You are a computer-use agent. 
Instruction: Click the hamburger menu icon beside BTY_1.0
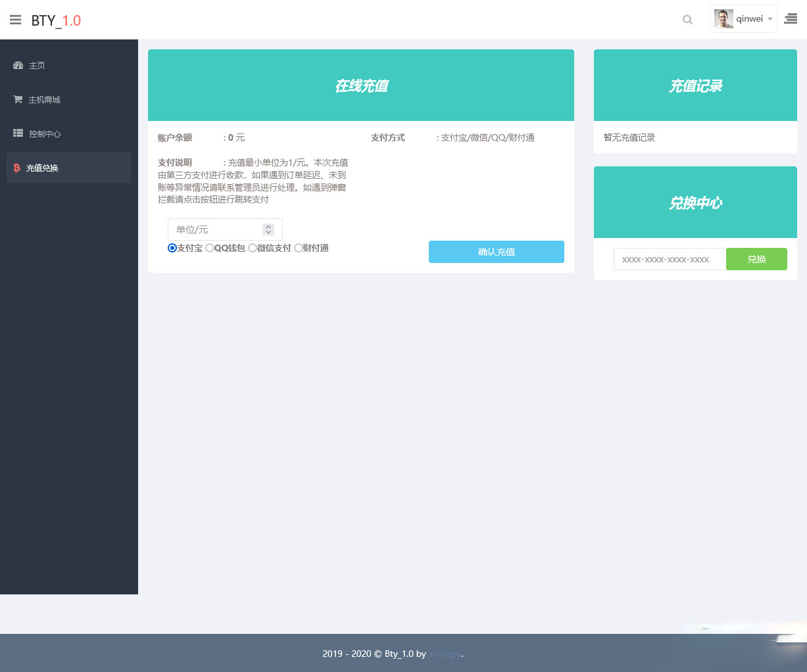(16, 20)
